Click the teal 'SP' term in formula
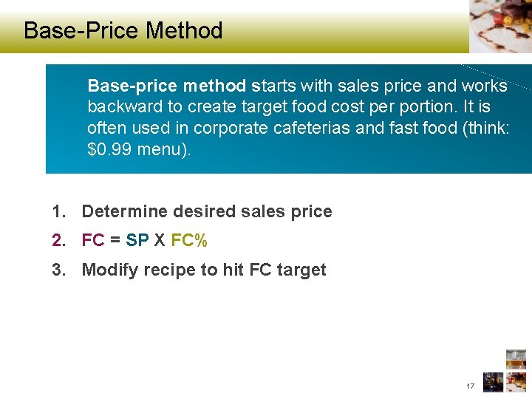 [x=137, y=241]
